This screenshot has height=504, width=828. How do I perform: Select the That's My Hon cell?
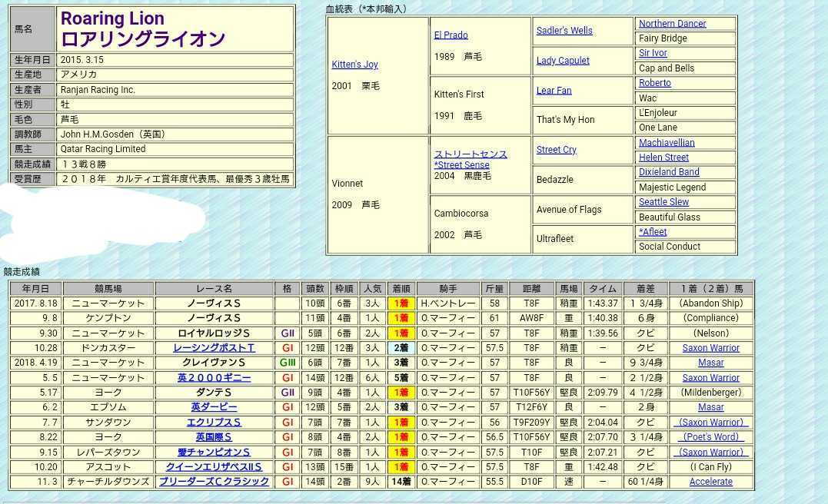coord(583,120)
